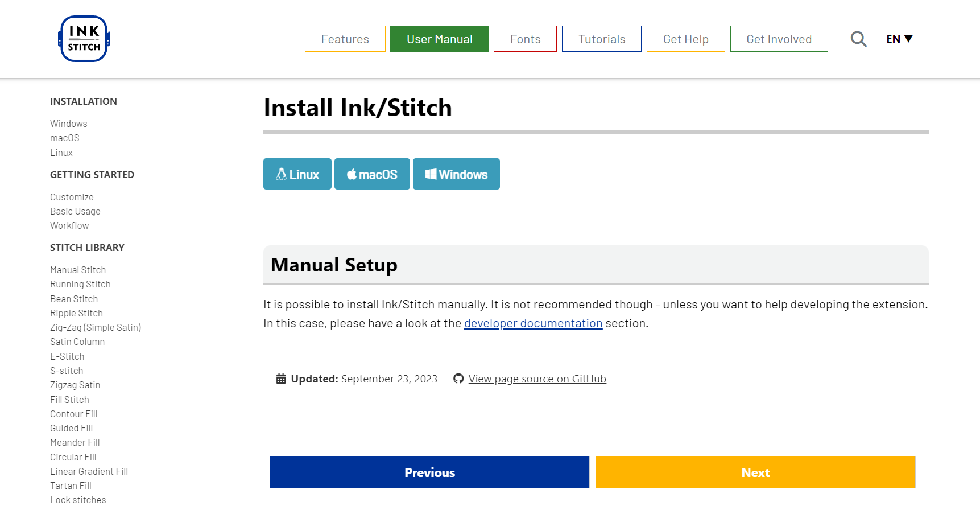Click the Windows install button
Viewport: 980px width, 506px height.
[456, 174]
